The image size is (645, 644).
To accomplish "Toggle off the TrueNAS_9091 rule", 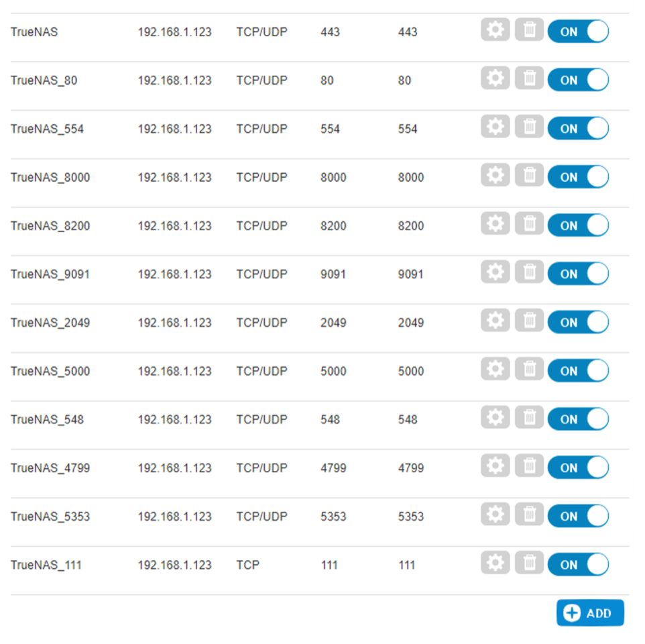I will pos(578,274).
